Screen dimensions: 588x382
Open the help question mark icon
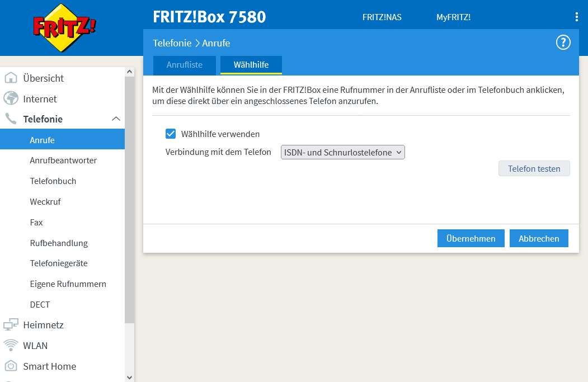[x=563, y=43]
